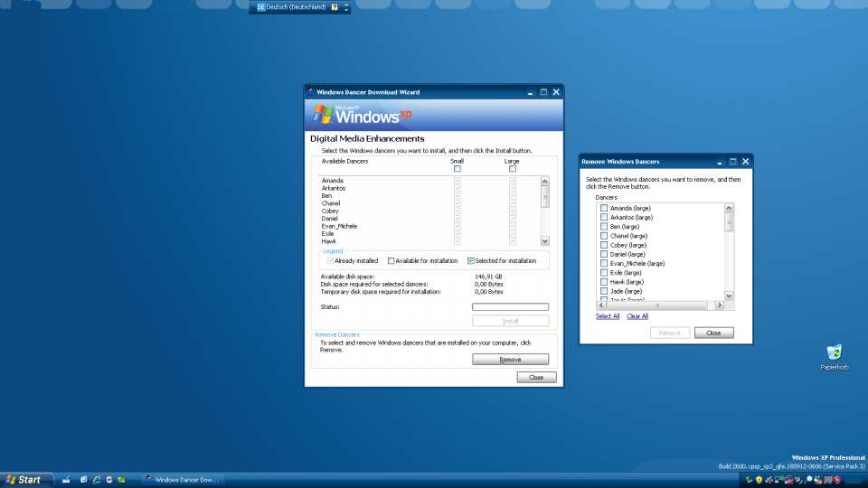Open the Windows Start menu
Screen dimensions: 868x488
click(x=26, y=480)
